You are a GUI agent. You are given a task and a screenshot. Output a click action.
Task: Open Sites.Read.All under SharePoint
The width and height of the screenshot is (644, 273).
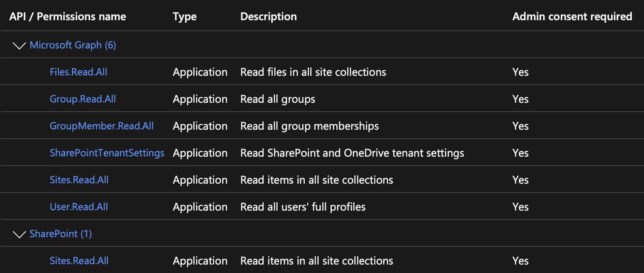coord(79,261)
